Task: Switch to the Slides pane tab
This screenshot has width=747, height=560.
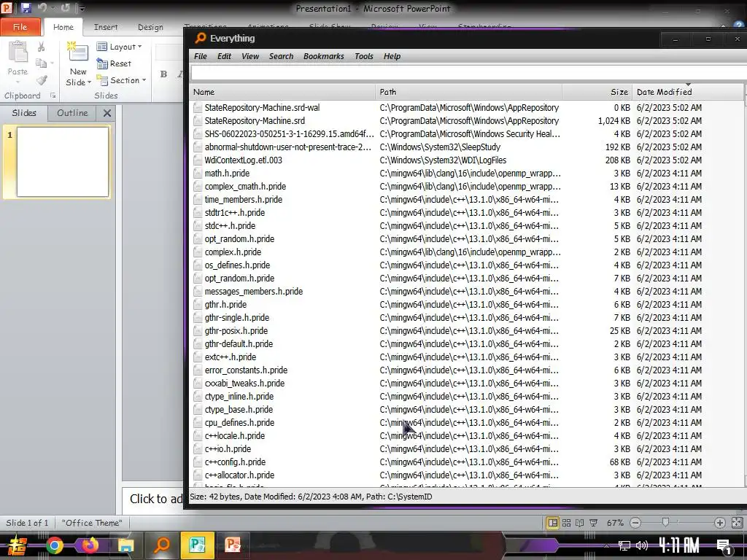Action: [24, 113]
